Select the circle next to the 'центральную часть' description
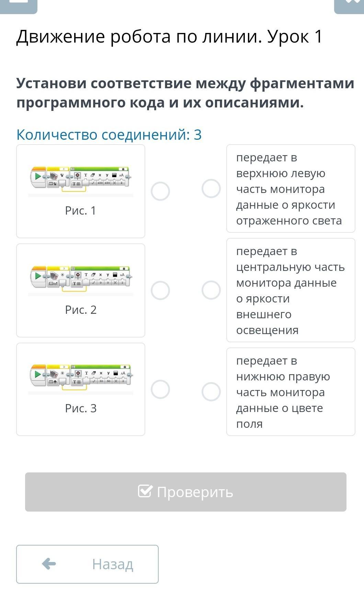This screenshot has height=596, width=364. 211,290
